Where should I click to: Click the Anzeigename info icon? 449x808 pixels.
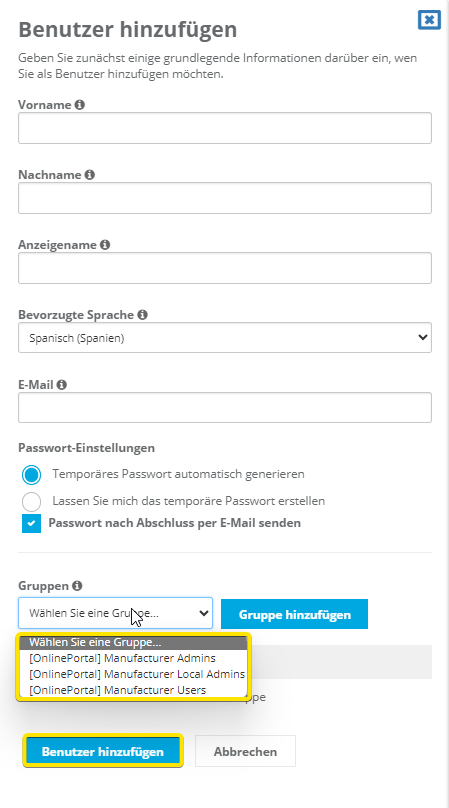[105, 245]
